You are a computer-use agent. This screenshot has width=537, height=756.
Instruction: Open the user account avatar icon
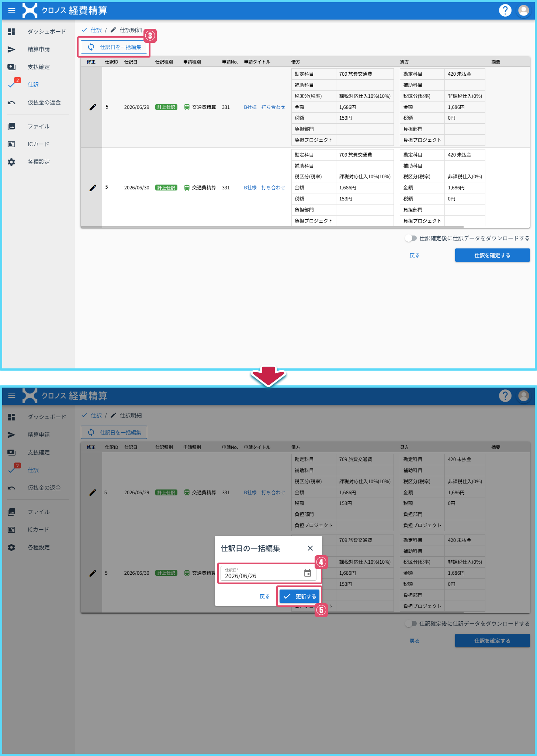(523, 10)
